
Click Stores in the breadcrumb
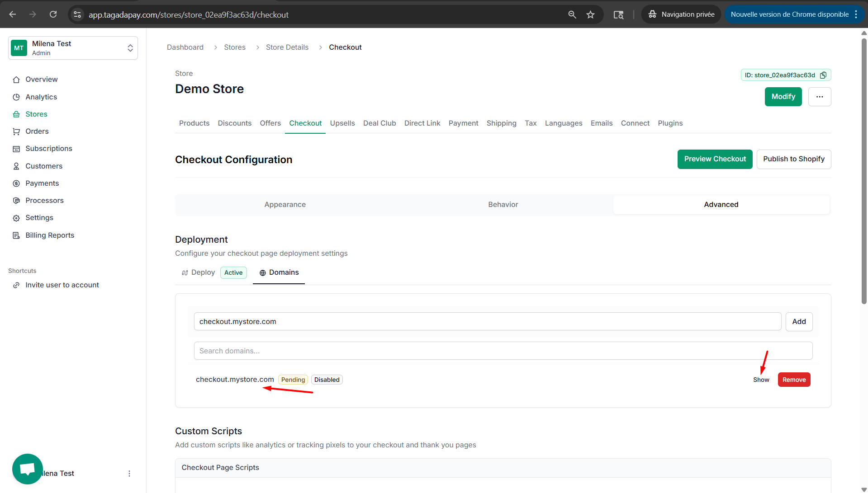tap(235, 47)
